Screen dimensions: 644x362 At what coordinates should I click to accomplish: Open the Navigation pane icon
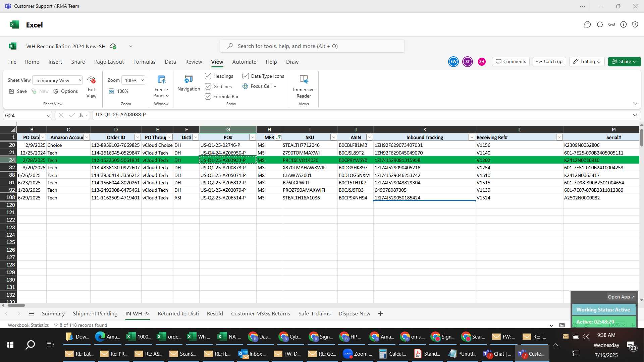[189, 79]
